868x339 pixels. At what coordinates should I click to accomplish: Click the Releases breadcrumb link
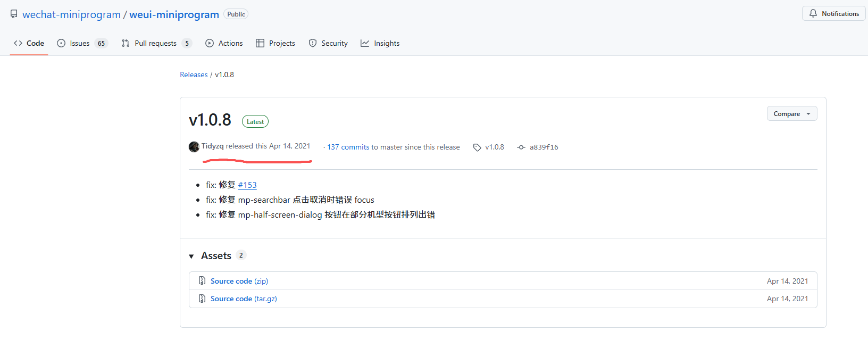[x=194, y=75]
